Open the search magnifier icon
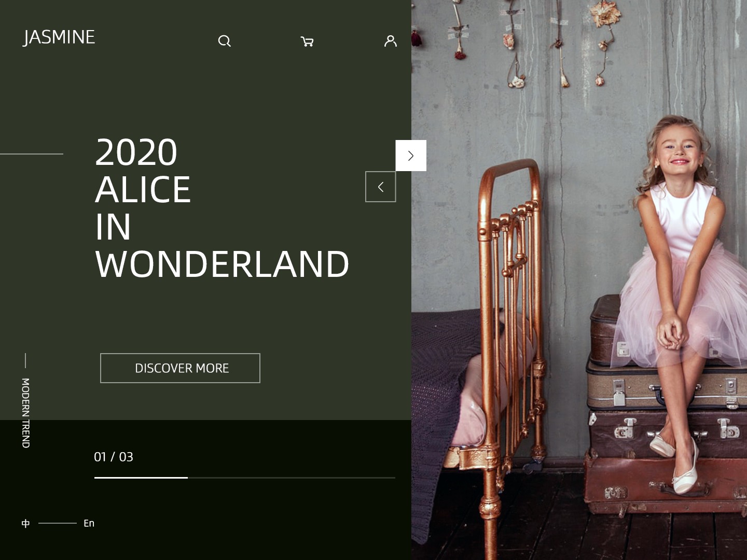The width and height of the screenshot is (747, 560). (x=224, y=41)
